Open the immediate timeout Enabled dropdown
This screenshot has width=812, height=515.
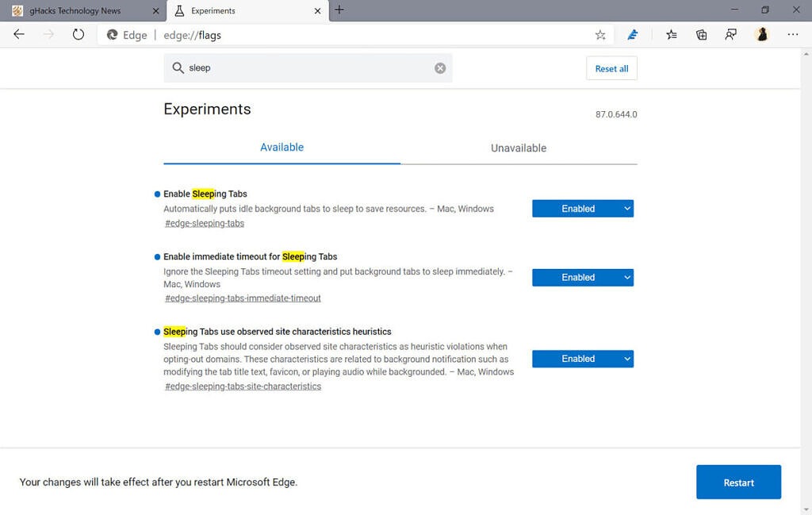point(582,277)
